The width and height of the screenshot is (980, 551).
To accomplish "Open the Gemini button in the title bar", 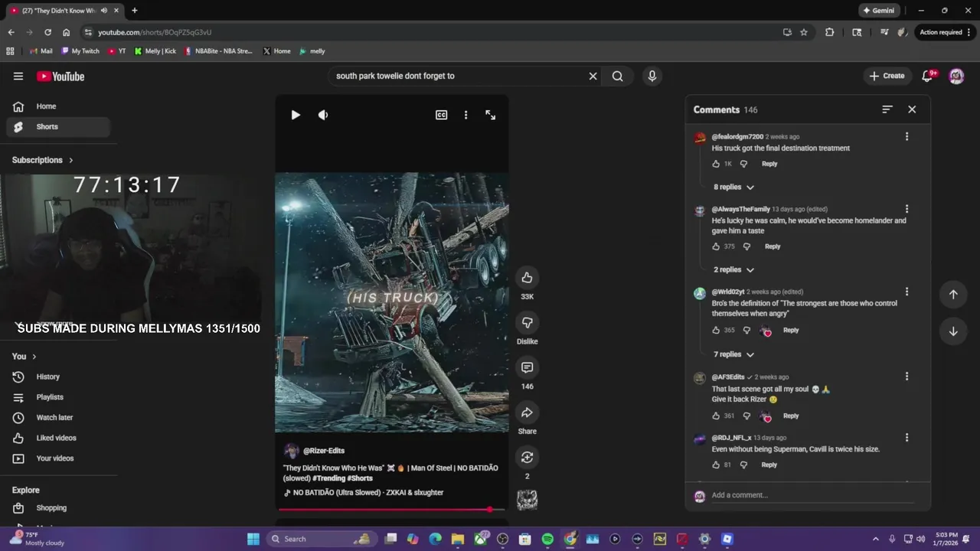I will pyautogui.click(x=878, y=11).
